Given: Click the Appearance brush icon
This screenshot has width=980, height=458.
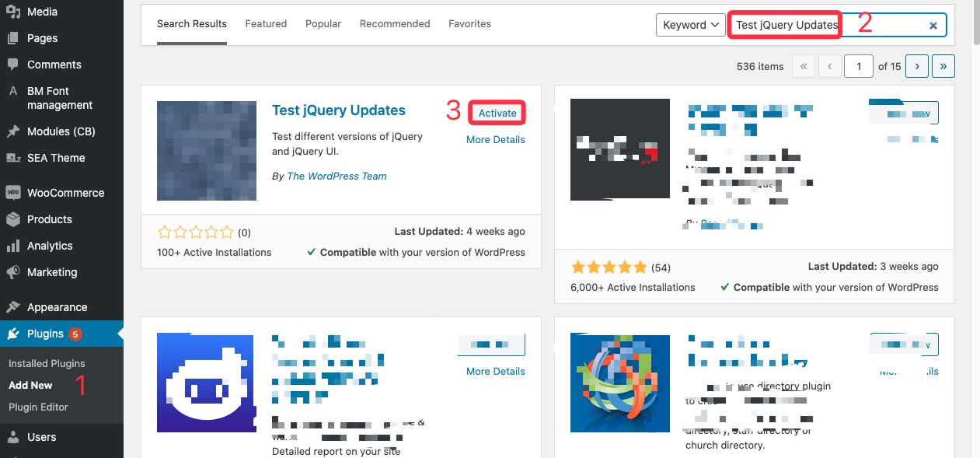Looking at the screenshot, I should pyautogui.click(x=13, y=307).
